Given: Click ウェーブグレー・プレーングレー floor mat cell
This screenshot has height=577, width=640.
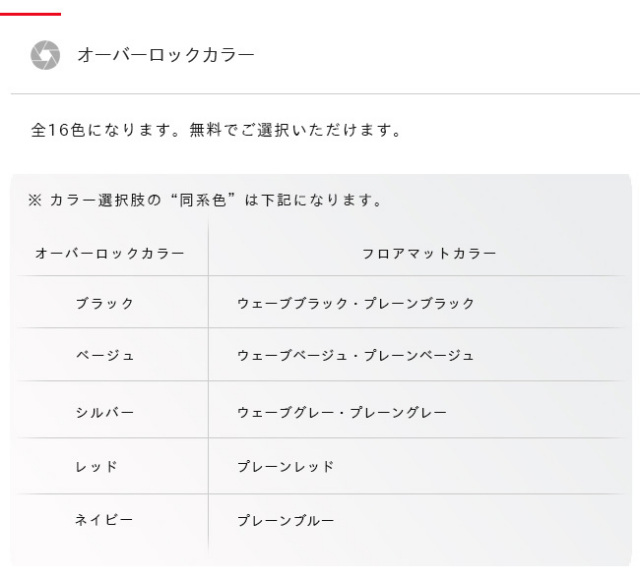Looking at the screenshot, I should [x=341, y=412].
